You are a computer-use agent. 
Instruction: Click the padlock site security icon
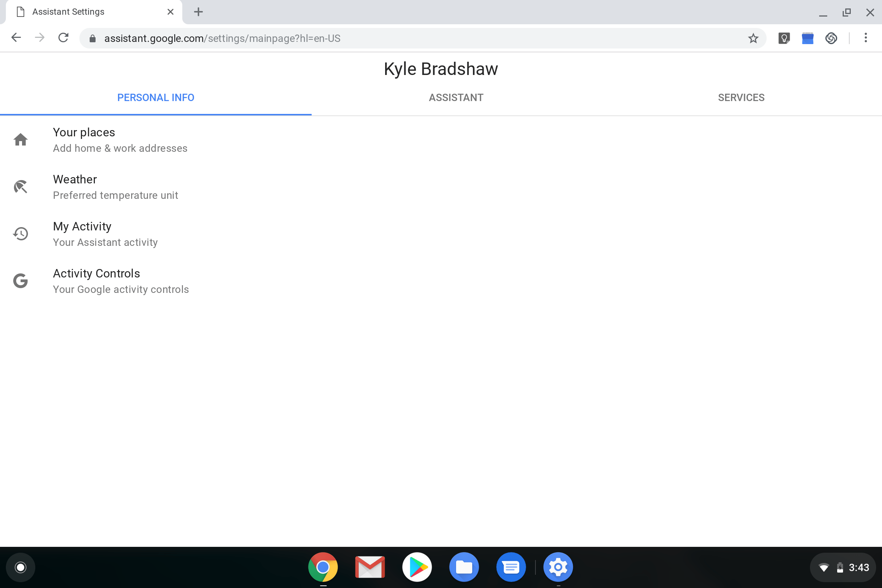coord(92,38)
